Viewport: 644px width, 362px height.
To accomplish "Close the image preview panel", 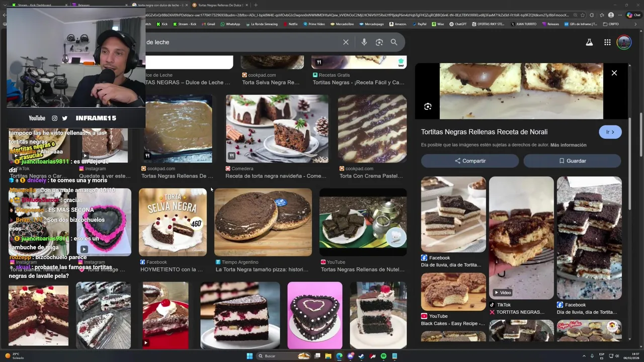I will [x=614, y=73].
